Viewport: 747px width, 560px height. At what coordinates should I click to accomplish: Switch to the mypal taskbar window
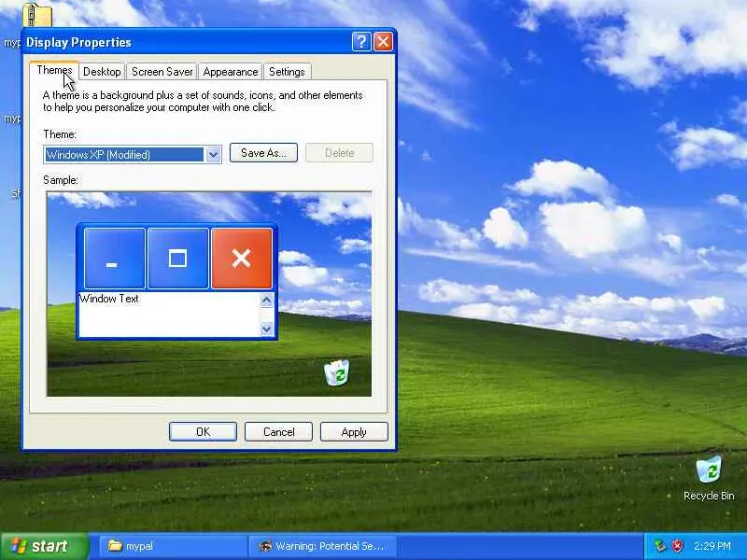[173, 546]
